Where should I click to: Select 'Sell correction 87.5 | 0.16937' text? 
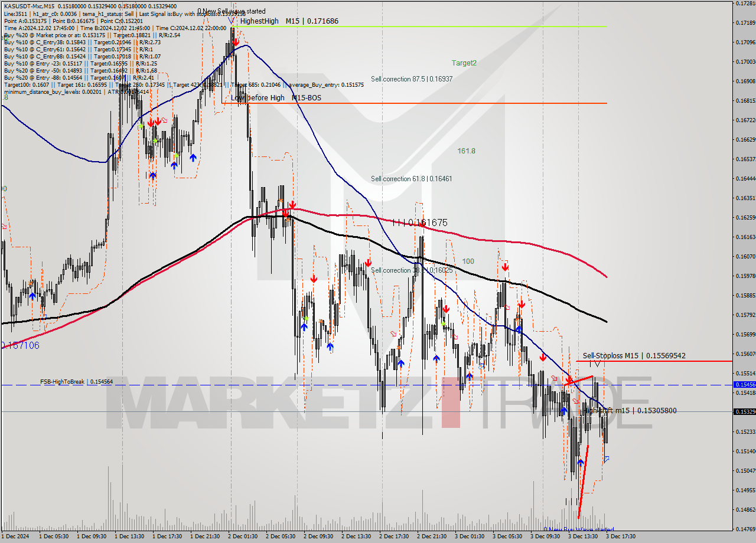[x=412, y=78]
